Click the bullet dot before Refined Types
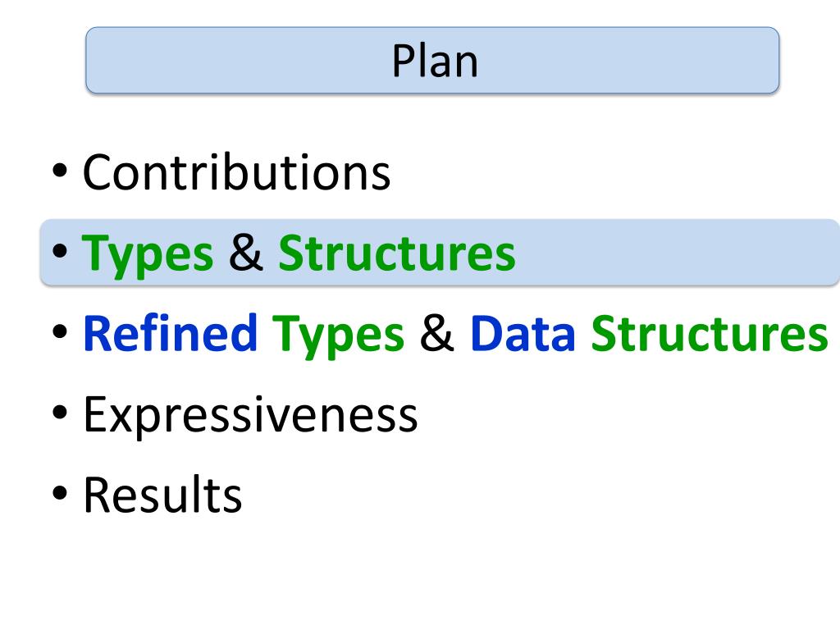840x630 pixels. (60, 331)
